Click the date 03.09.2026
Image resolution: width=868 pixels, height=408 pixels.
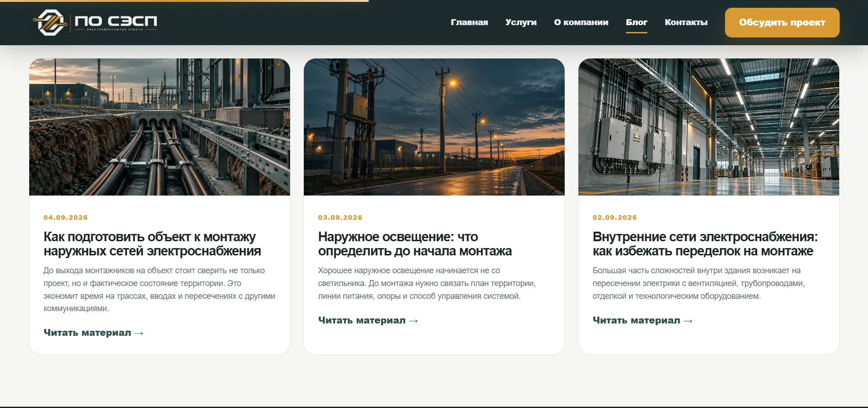click(340, 217)
